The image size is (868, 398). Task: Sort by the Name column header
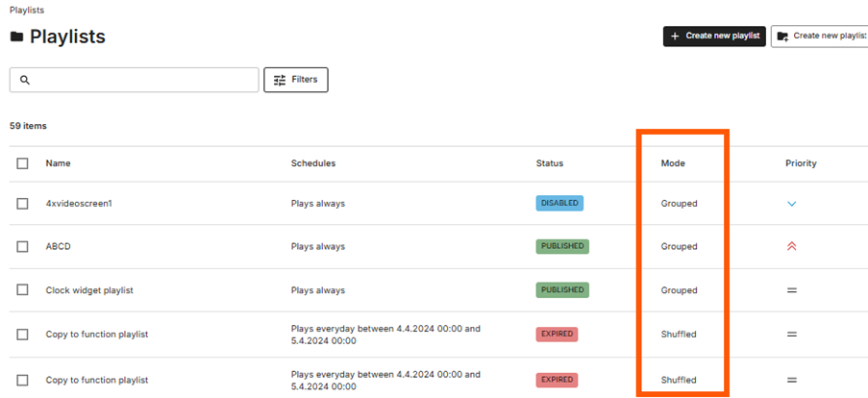click(58, 163)
